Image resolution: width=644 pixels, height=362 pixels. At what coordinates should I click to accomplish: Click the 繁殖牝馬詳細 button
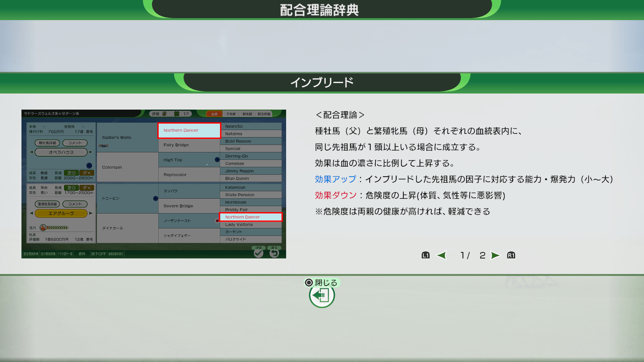[47, 204]
